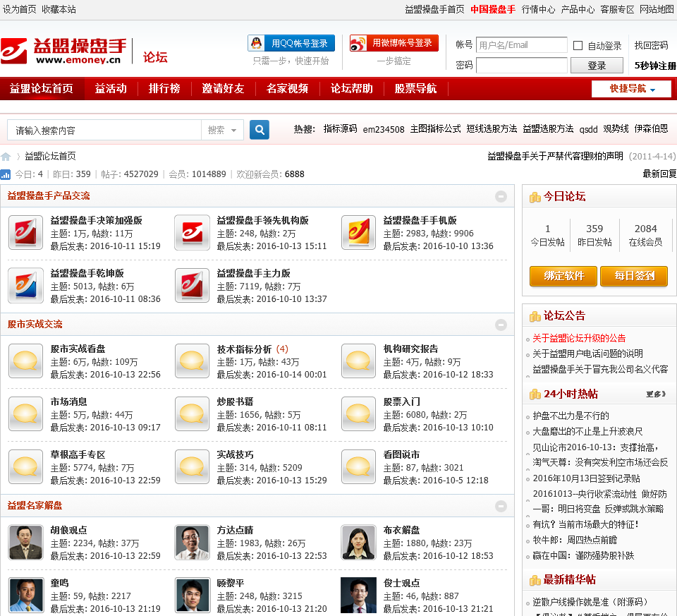This screenshot has height=616, width=677.
Task: Open 布衣解盘 avatar photo
Action: pos(358,543)
